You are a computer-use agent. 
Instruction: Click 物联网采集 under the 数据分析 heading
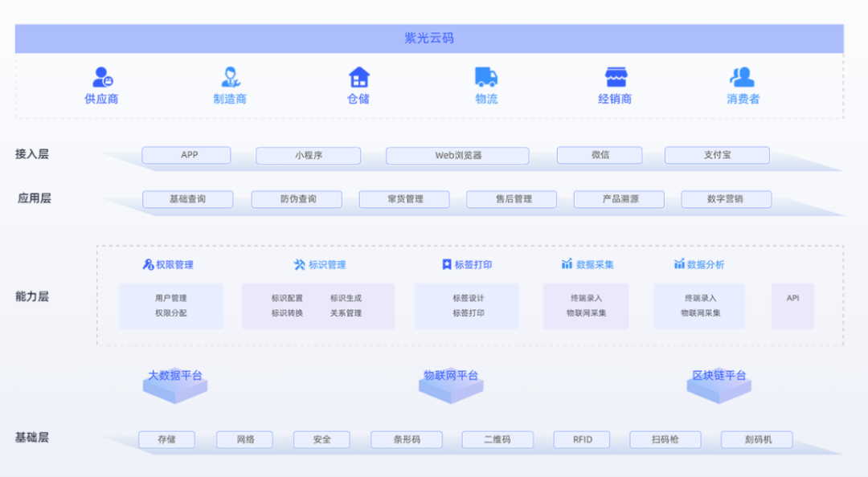click(x=700, y=313)
